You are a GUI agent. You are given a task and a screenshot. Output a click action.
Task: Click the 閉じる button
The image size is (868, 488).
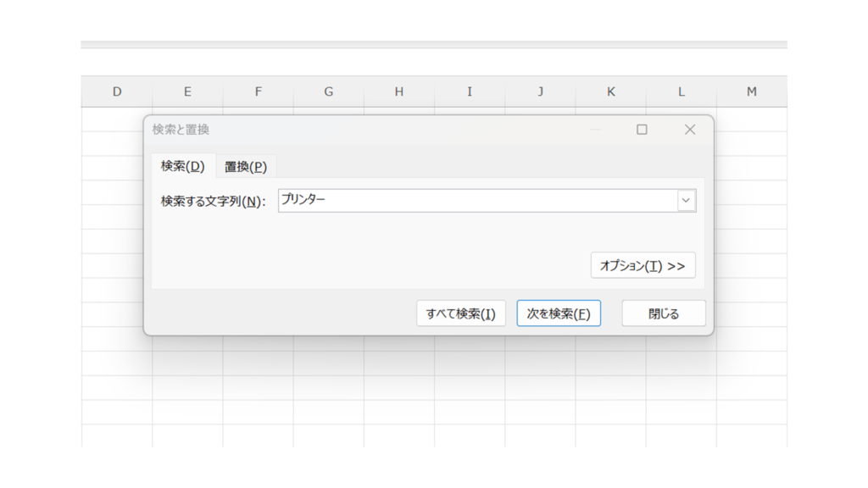tap(663, 313)
